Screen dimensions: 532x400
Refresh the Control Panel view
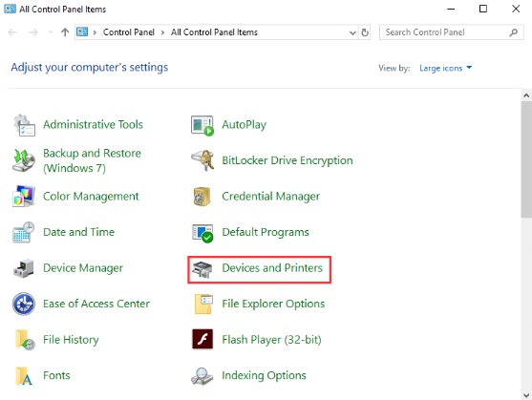click(365, 32)
